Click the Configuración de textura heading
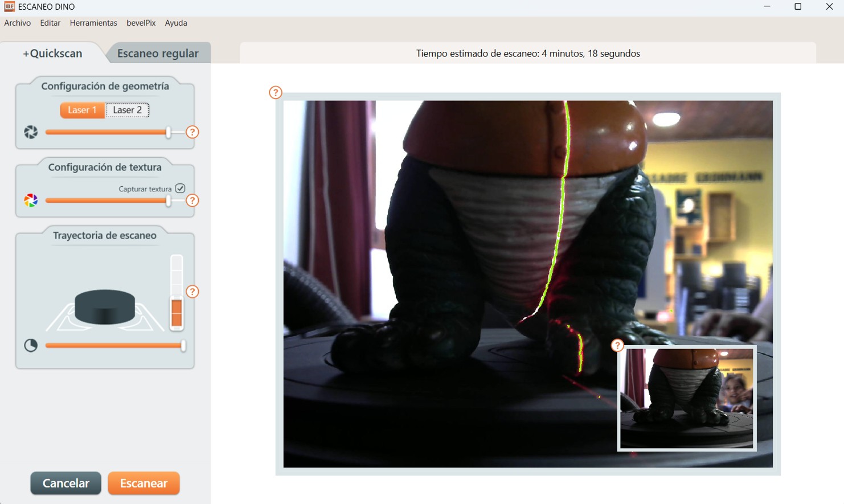This screenshot has height=504, width=844. pyautogui.click(x=105, y=167)
